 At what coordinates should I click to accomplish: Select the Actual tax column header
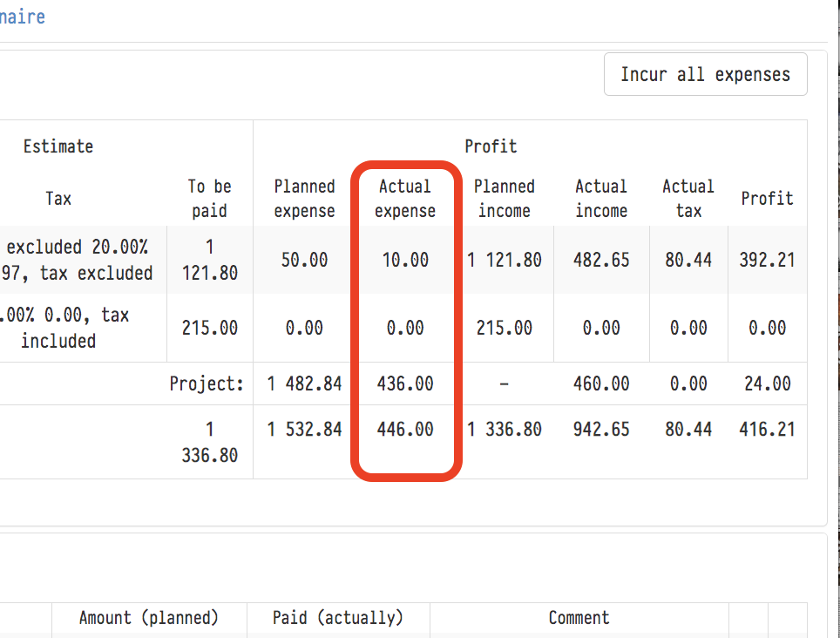tap(688, 199)
